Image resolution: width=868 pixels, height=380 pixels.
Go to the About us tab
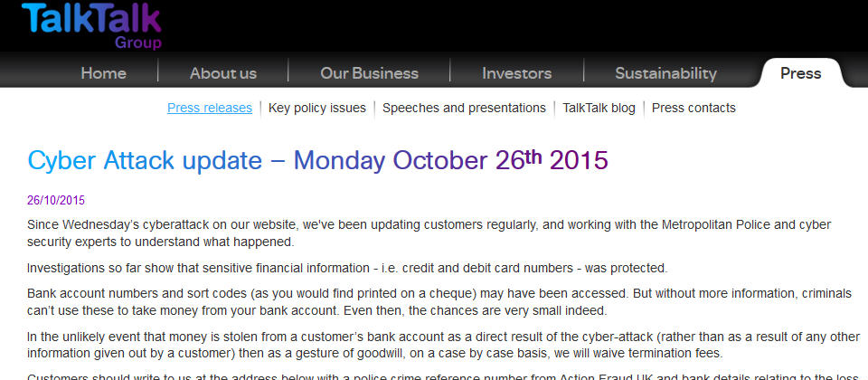(223, 73)
